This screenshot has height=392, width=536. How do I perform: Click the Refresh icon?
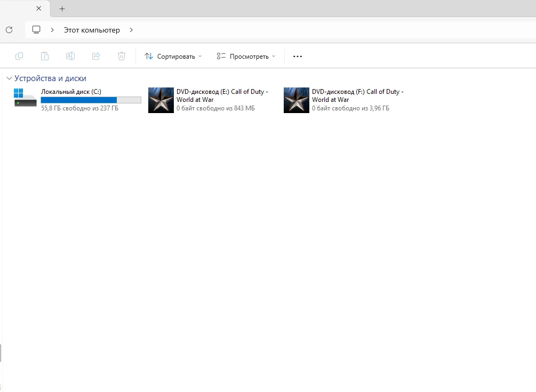pos(9,30)
